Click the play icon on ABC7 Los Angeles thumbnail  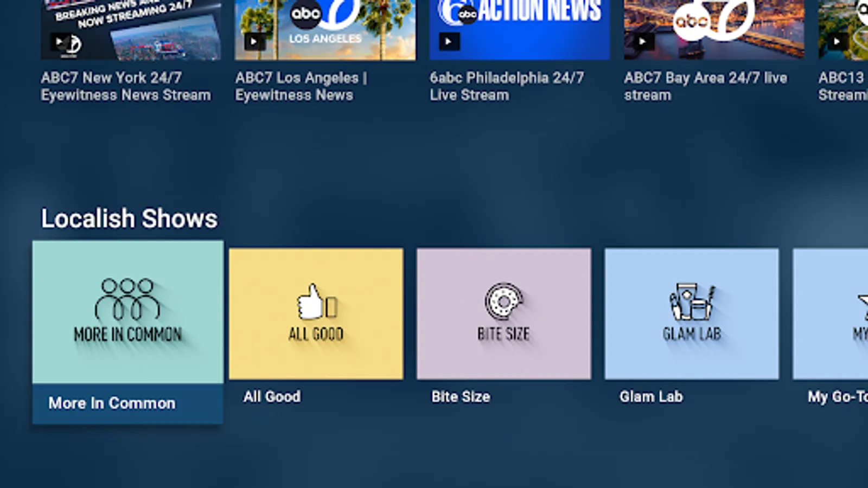coord(253,42)
